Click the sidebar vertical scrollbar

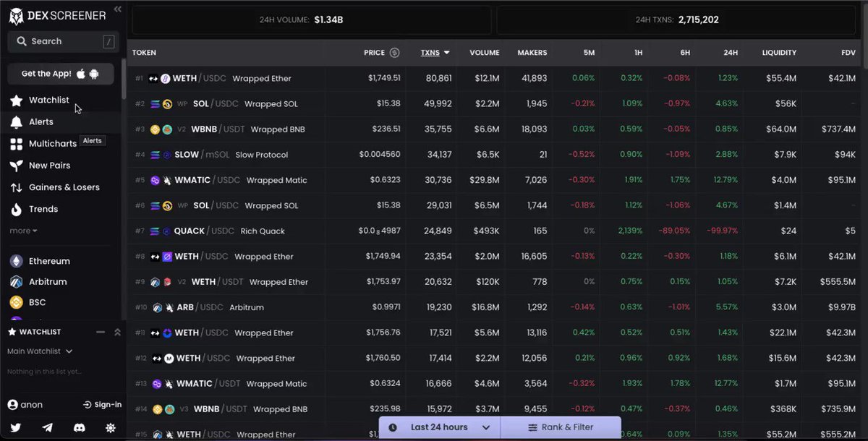point(124,78)
